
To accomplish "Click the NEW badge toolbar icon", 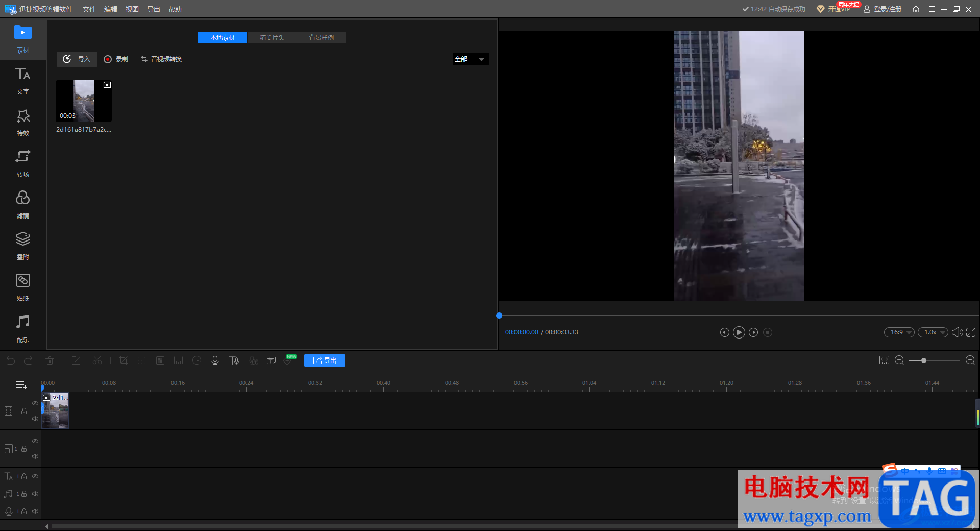I will click(x=289, y=360).
